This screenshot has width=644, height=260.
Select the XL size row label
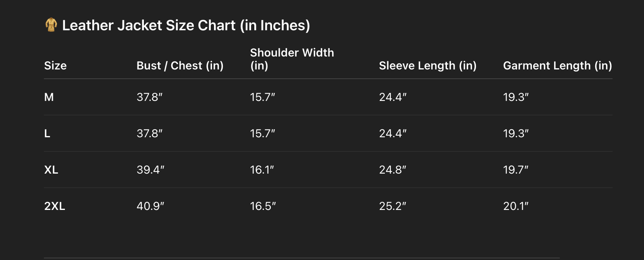51,170
